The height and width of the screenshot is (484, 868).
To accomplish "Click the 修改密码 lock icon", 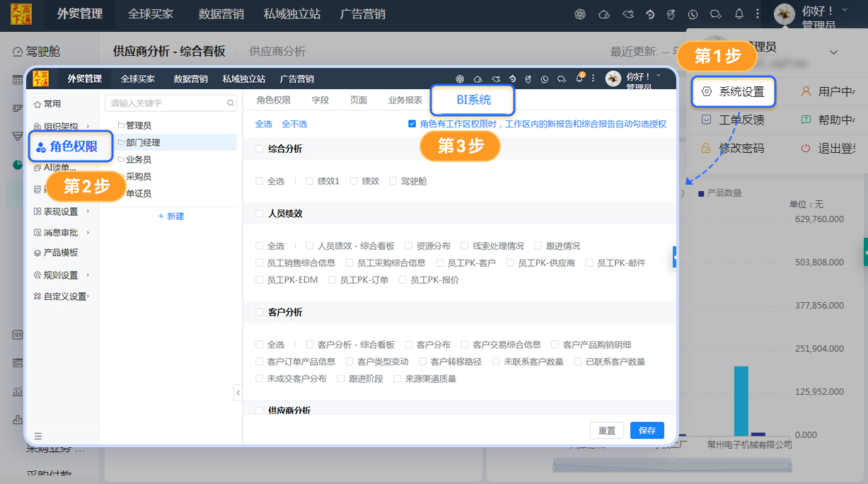I will [x=706, y=149].
